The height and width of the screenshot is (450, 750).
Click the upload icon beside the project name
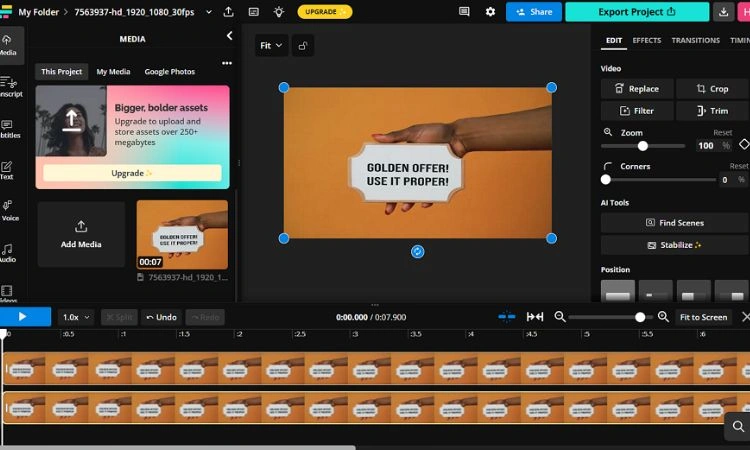pyautogui.click(x=229, y=12)
